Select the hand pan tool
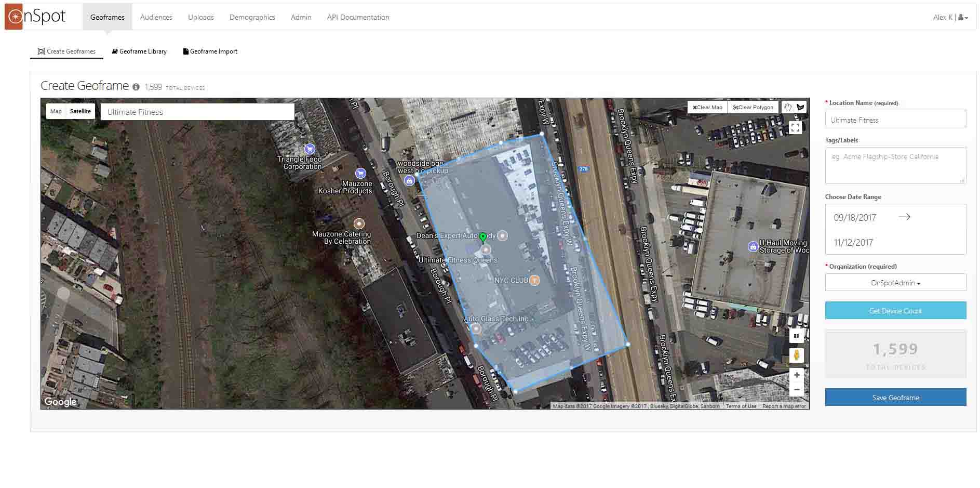The image size is (980, 488). point(788,107)
